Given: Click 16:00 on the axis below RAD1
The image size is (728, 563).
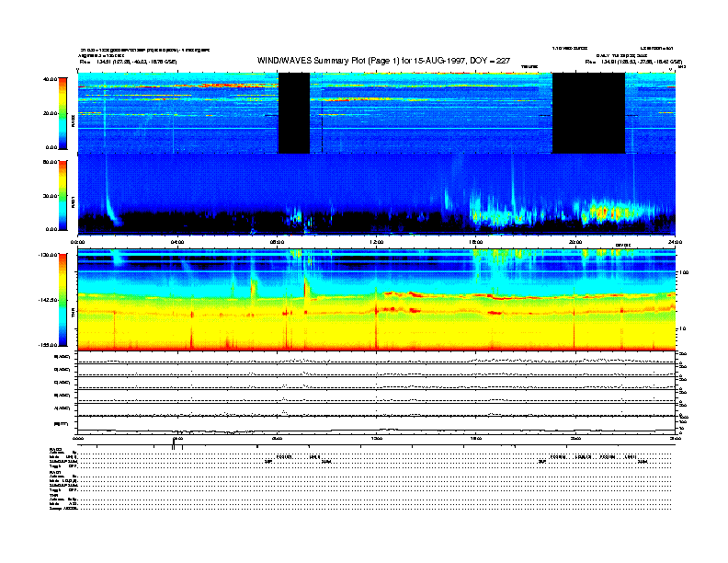Looking at the screenshot, I should point(476,242).
